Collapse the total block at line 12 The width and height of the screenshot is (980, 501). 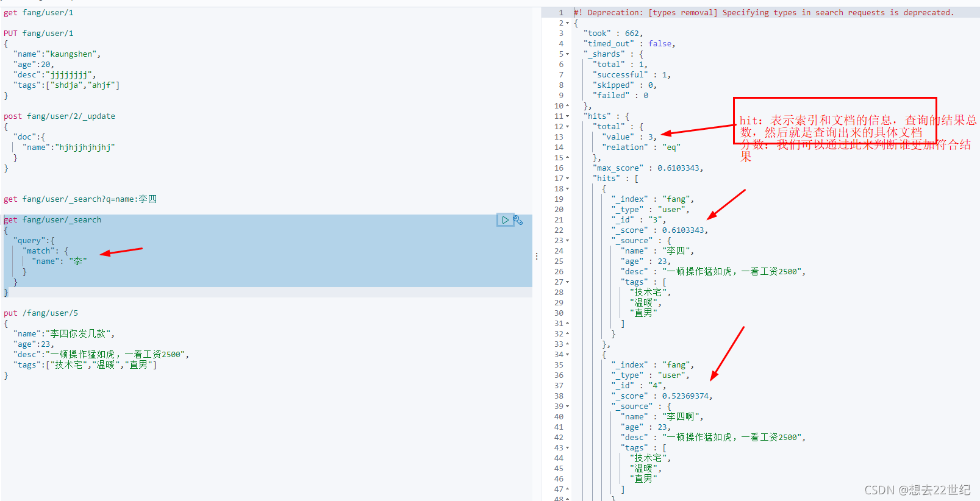coord(568,127)
